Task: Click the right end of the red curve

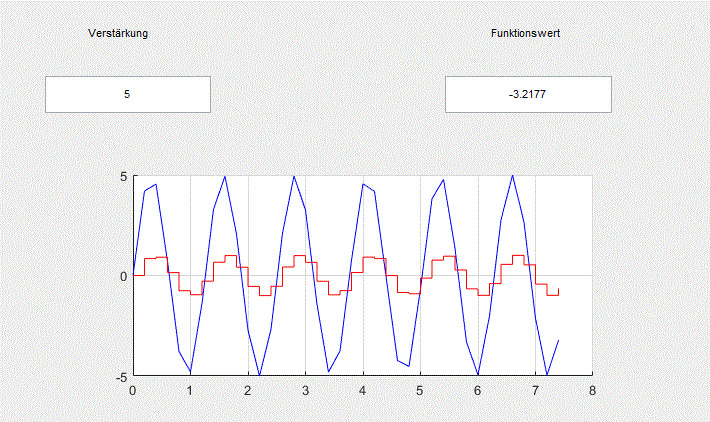Action: (x=558, y=289)
